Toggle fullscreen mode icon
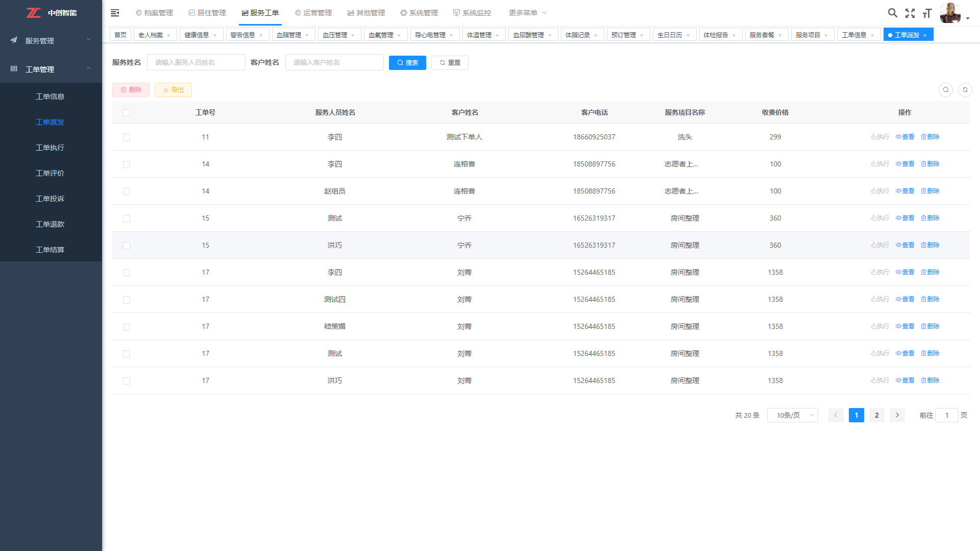The height and width of the screenshot is (551, 980). pyautogui.click(x=910, y=13)
